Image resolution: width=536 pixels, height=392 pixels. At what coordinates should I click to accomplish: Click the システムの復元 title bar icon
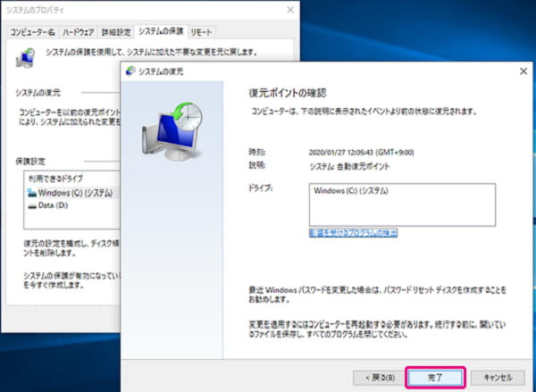point(134,71)
